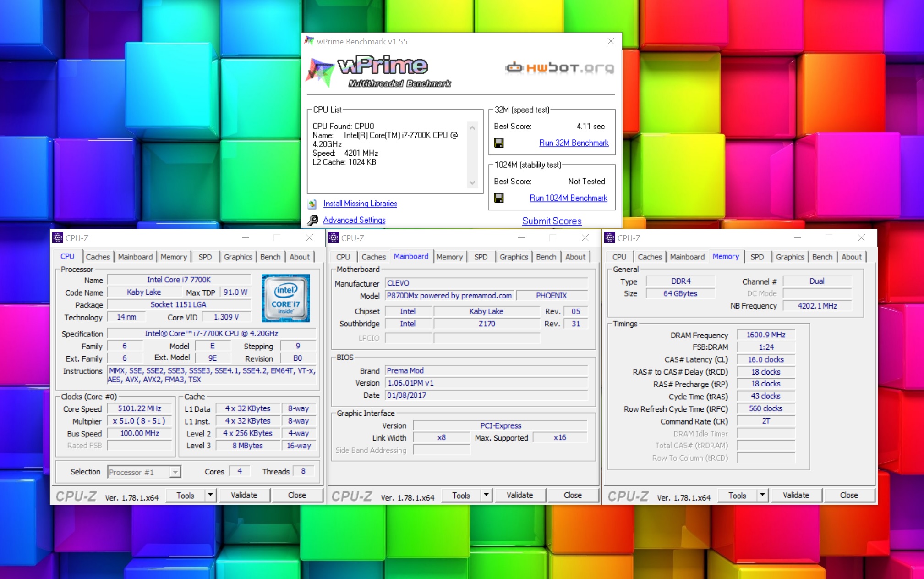This screenshot has height=579, width=924.
Task: Open Submit Scores link
Action: pos(552,221)
